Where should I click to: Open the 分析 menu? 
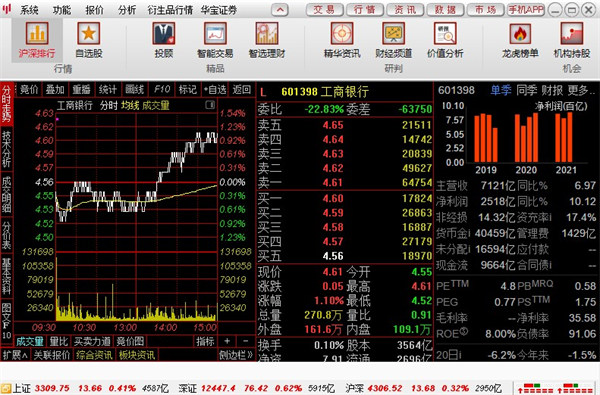(127, 10)
